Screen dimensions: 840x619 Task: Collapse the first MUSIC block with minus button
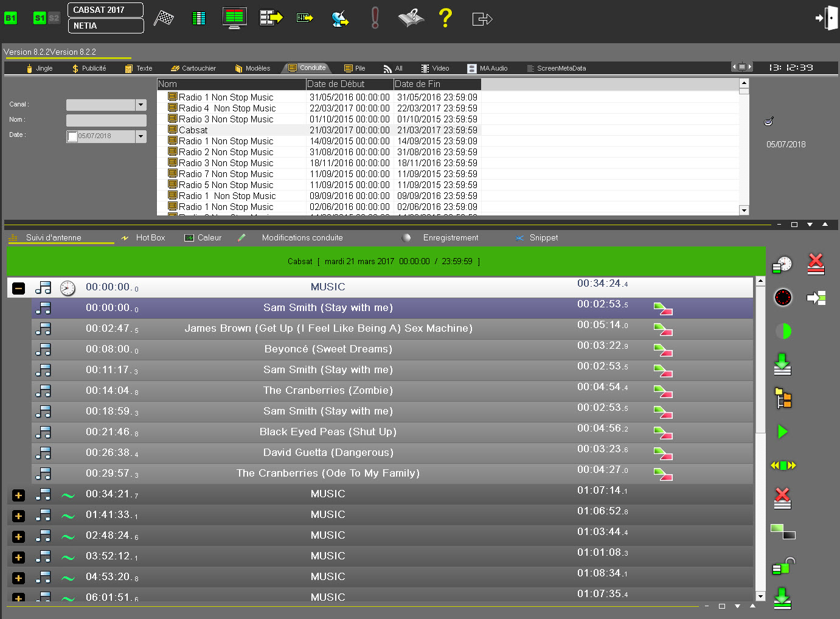click(19, 288)
